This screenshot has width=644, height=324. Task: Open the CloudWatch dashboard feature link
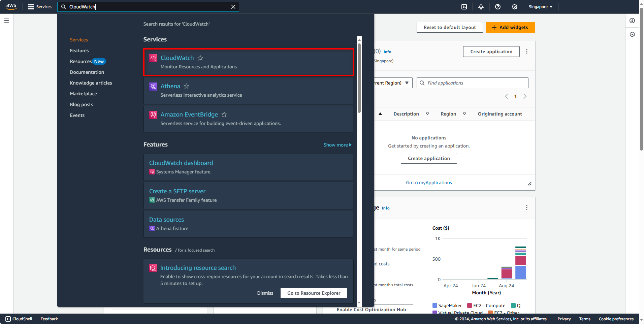coord(181,163)
